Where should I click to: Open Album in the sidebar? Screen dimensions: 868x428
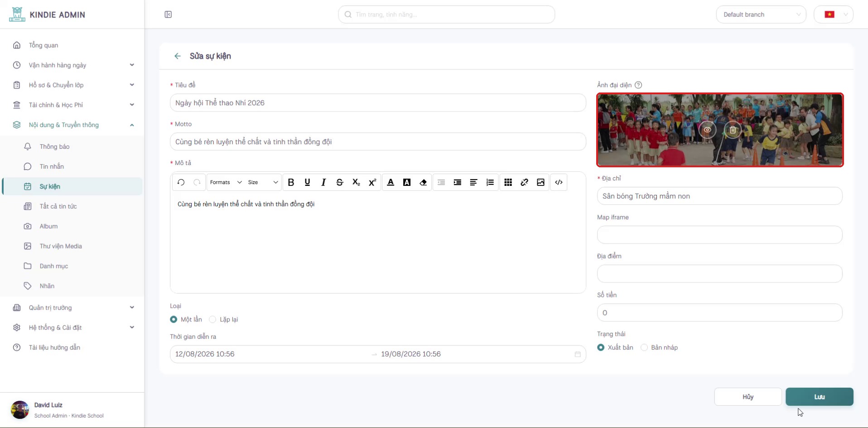point(72,226)
